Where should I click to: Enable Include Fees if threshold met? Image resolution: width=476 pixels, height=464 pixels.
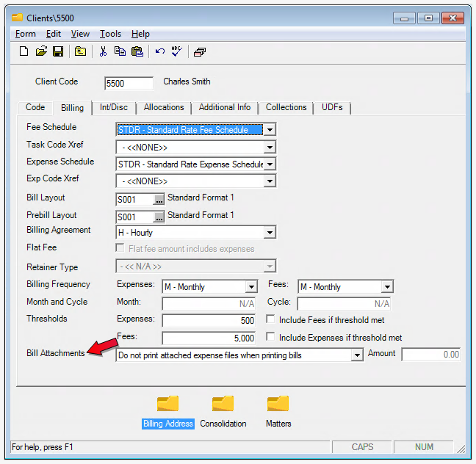pos(271,320)
